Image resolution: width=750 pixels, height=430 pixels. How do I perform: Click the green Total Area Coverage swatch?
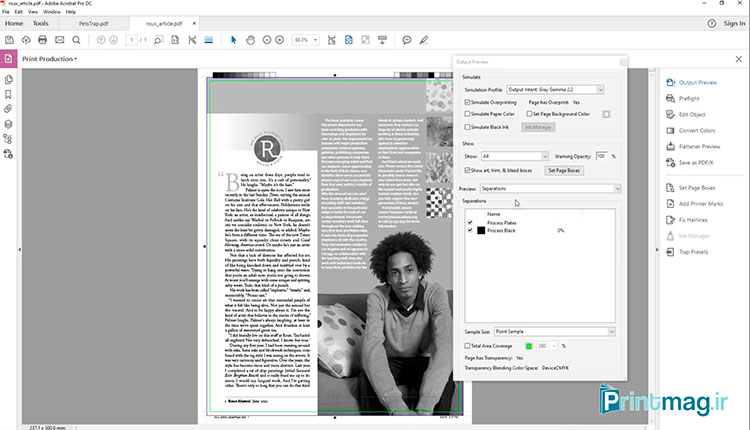(x=527, y=345)
